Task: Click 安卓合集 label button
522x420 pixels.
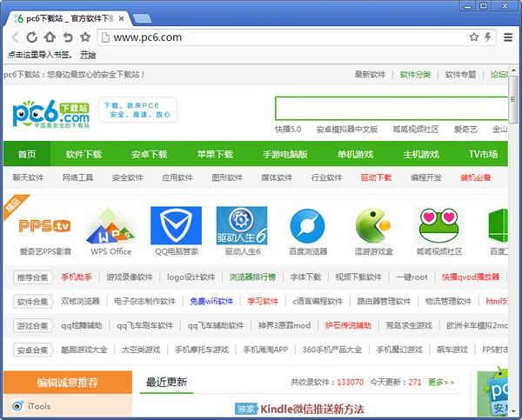Action: (33, 350)
